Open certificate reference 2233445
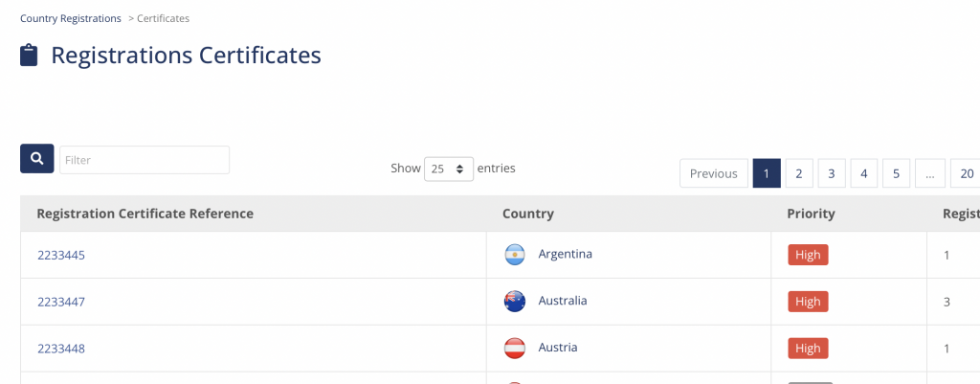Screen dimensions: 980x384 (x=61, y=255)
